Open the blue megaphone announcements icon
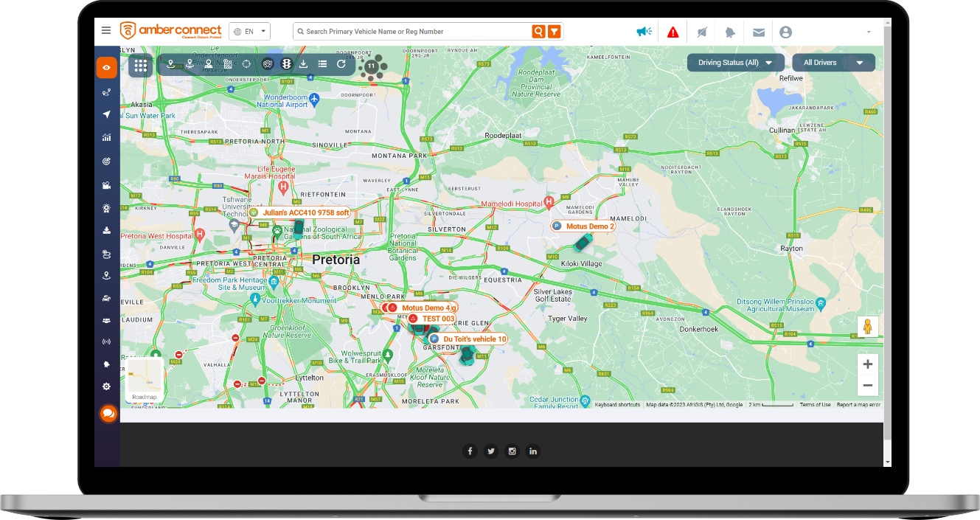Viewport: 980px width, 520px height. click(644, 32)
